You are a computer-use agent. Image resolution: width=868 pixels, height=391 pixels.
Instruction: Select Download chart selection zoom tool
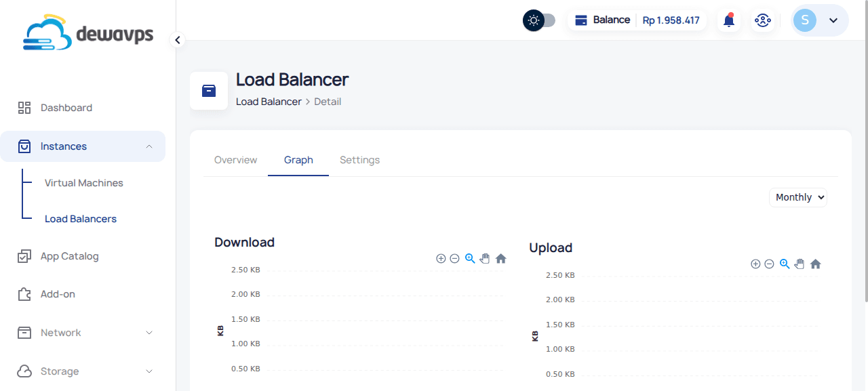pos(470,258)
